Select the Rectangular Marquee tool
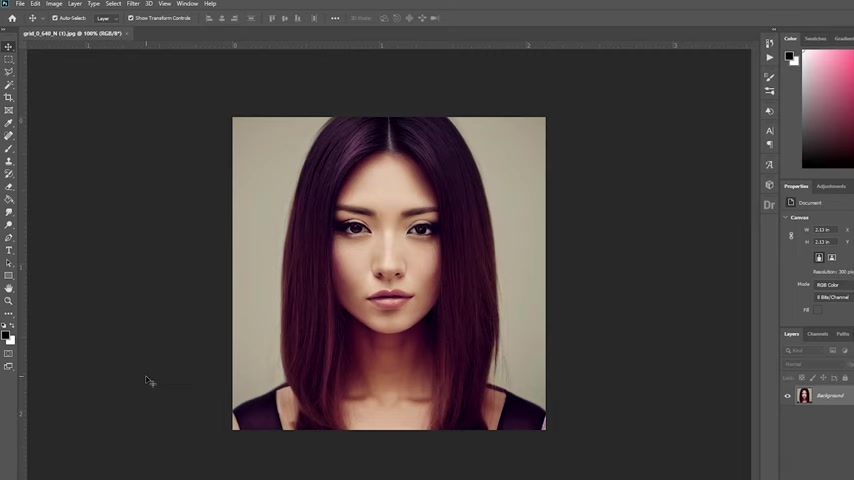The image size is (854, 480). (x=9, y=59)
